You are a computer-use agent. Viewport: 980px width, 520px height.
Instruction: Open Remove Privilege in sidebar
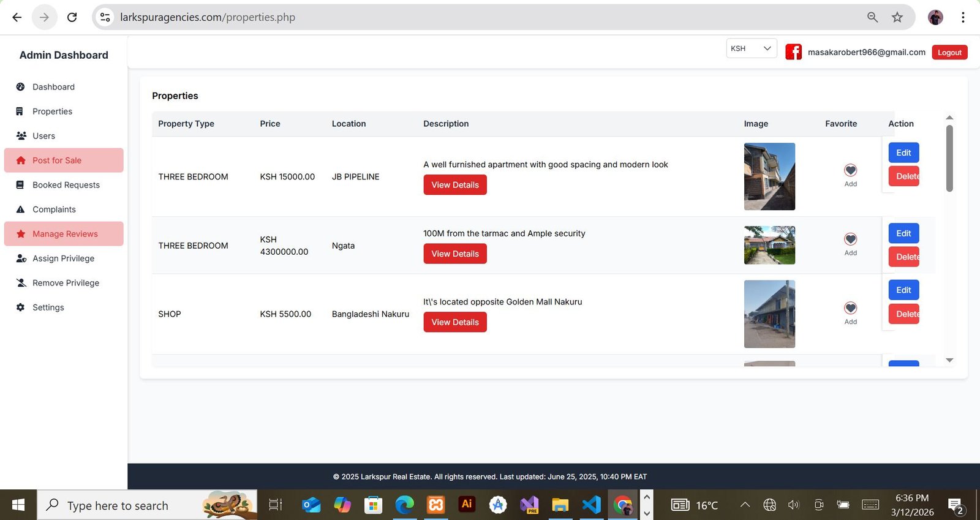click(64, 283)
